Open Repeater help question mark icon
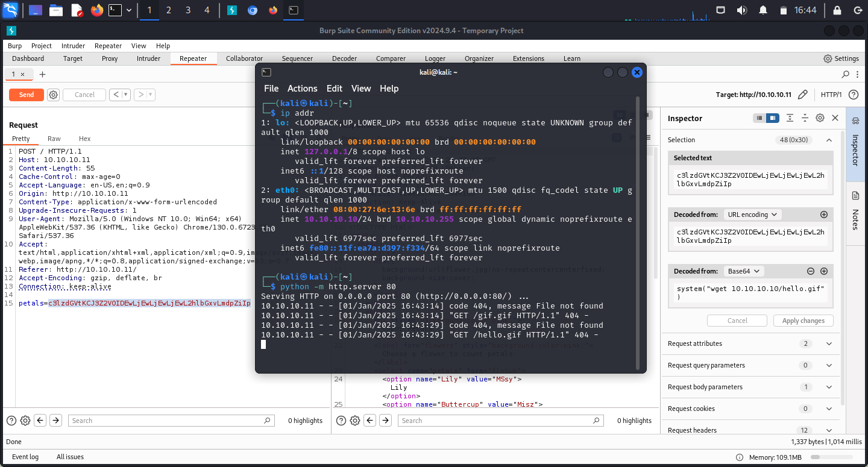 point(854,95)
